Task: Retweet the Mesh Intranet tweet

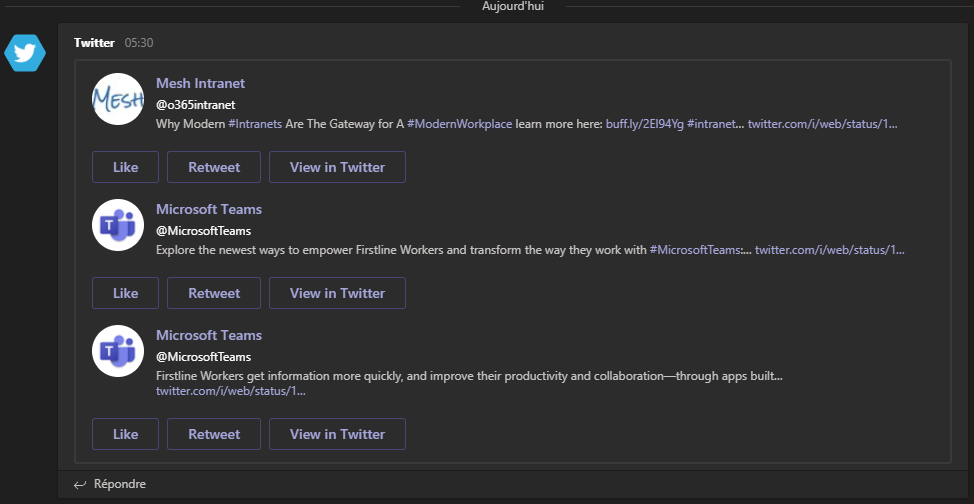Action: tap(214, 167)
